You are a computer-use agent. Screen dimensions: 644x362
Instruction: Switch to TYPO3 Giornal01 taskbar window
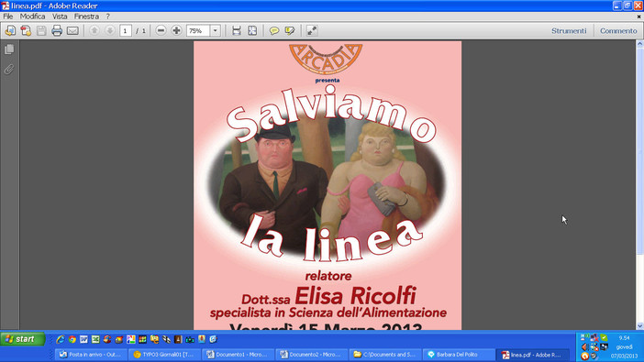[x=164, y=355]
